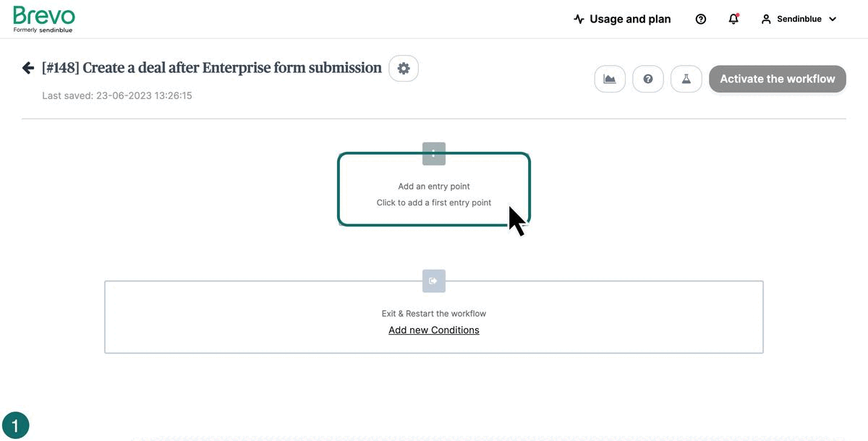This screenshot has width=868, height=441.
Task: Open the workflow statistics chart icon
Action: point(610,79)
